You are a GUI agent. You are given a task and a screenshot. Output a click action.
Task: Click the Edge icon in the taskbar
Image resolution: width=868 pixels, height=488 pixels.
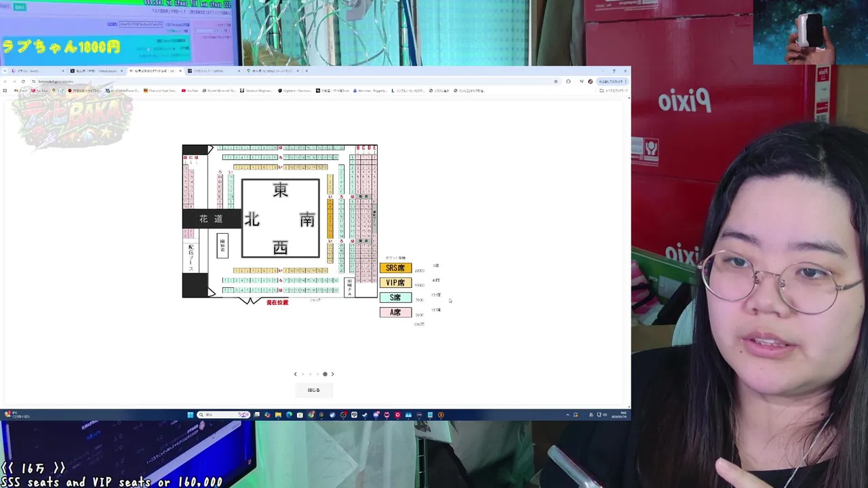(x=289, y=415)
